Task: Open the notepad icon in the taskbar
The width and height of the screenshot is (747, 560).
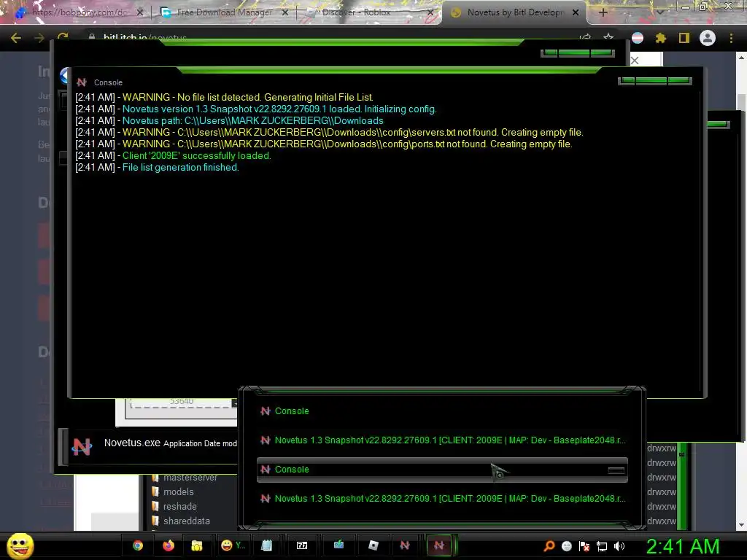Action: click(267, 545)
